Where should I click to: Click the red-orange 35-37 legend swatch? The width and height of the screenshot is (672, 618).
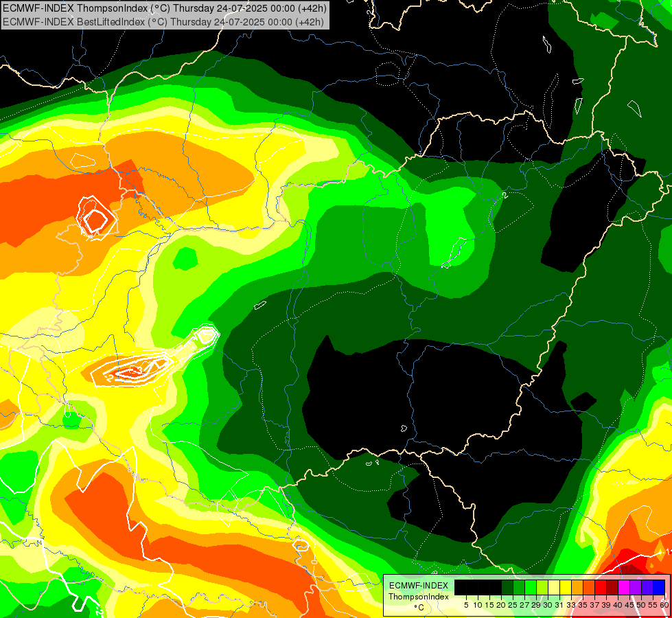pyautogui.click(x=589, y=587)
